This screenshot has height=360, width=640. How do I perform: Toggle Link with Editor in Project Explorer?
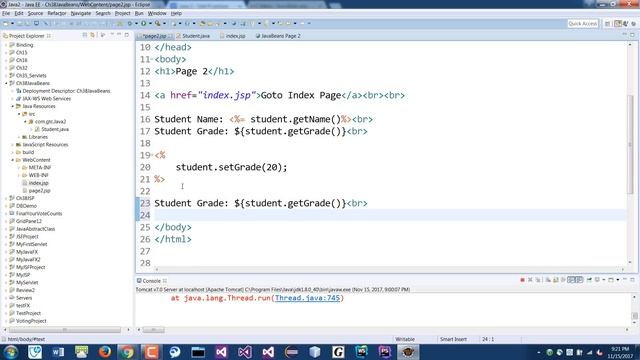93,36
